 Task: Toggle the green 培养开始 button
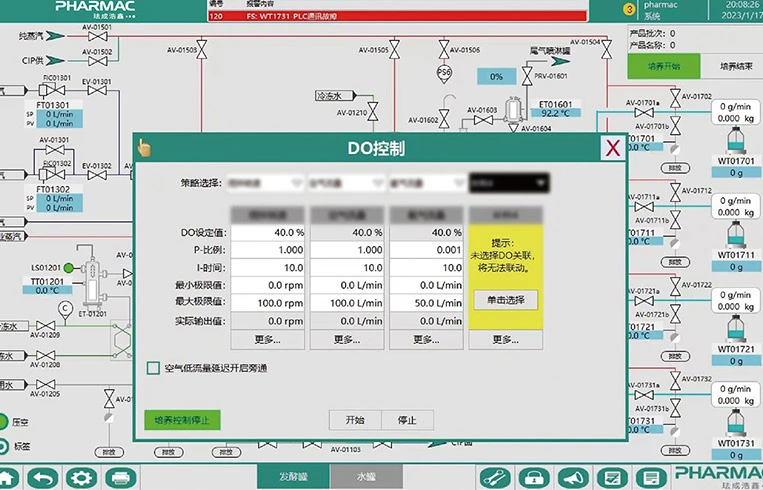[664, 66]
